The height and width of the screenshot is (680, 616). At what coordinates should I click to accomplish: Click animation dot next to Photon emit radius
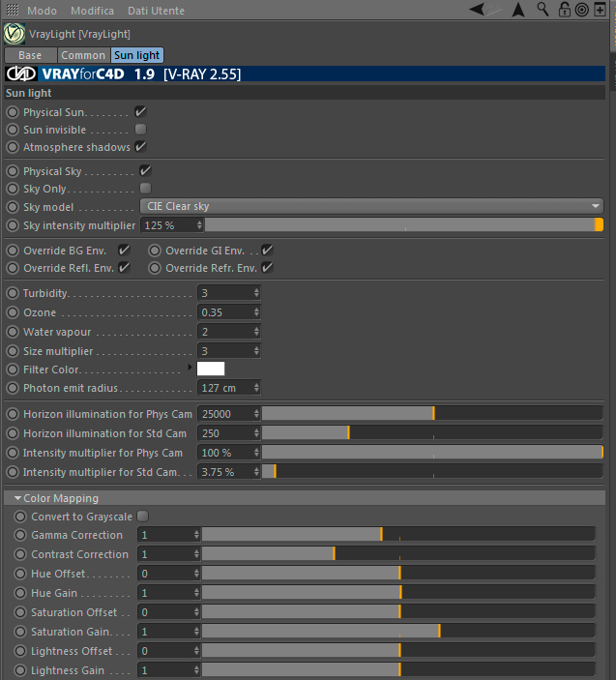(13, 388)
